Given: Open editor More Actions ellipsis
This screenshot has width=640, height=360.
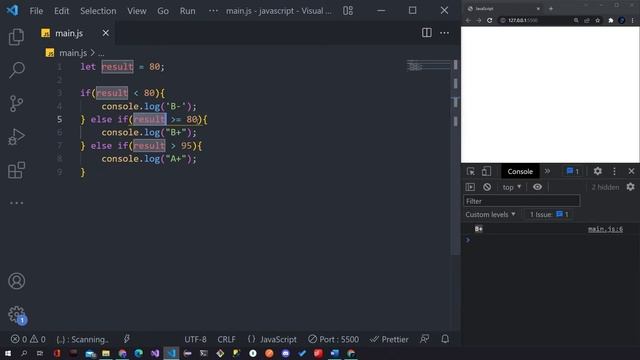Looking at the screenshot, I should pos(444,33).
